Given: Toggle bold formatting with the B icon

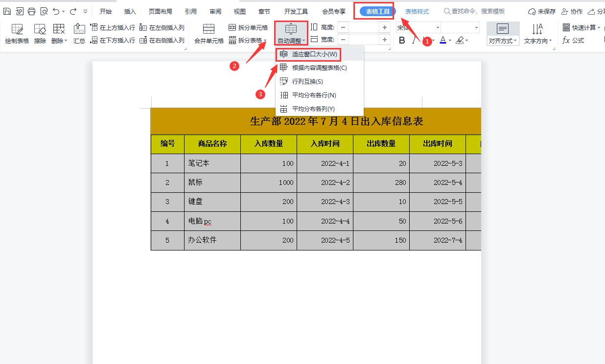Looking at the screenshot, I should pos(401,40).
